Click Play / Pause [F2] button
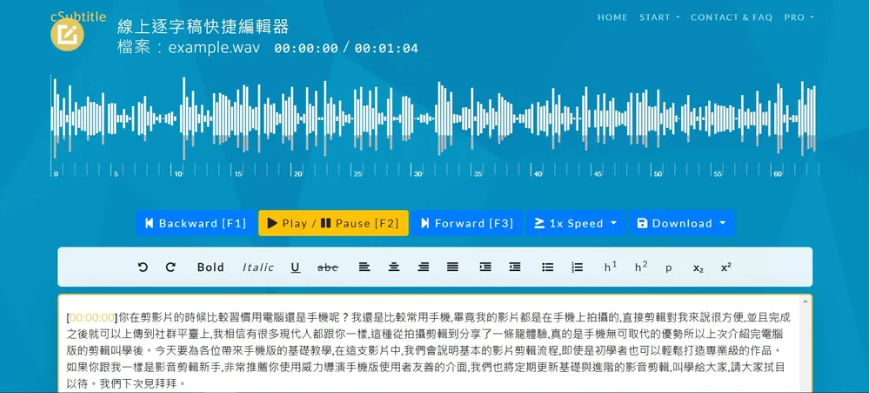 click(x=333, y=223)
